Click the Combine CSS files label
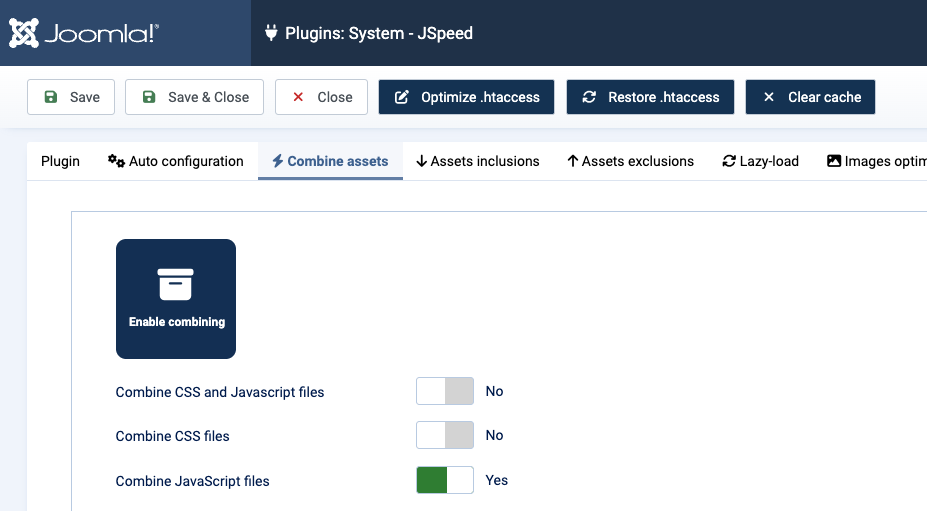The height and width of the screenshot is (511, 927). (x=173, y=436)
